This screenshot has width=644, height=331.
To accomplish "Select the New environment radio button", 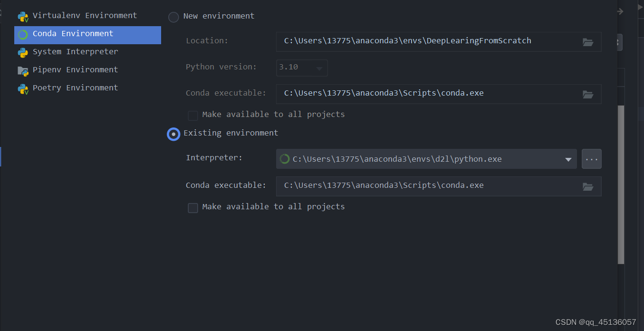I will (173, 17).
